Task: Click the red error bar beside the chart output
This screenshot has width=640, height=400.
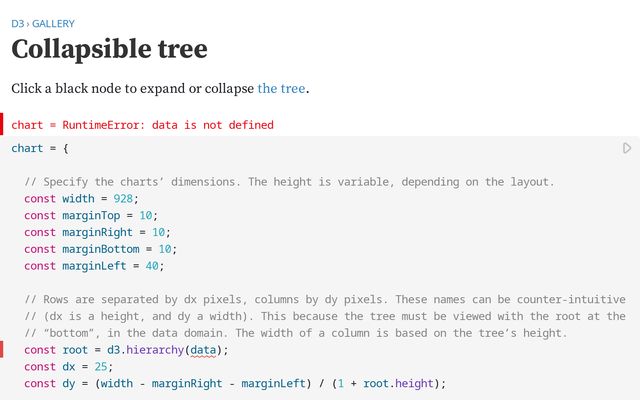Action: click(2, 125)
